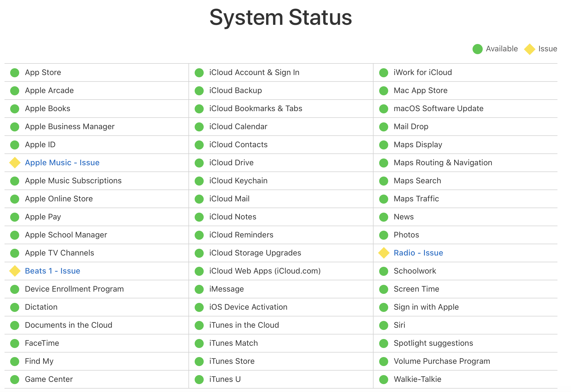The height and width of the screenshot is (392, 571).
Task: Click the Maps Routing & Navigation entry
Action: tap(443, 163)
